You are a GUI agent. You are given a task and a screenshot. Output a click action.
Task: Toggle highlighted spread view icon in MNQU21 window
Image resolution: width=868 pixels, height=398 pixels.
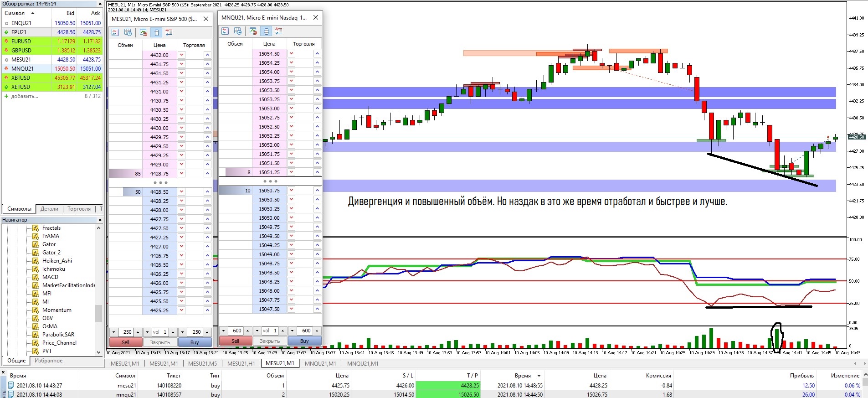click(266, 31)
